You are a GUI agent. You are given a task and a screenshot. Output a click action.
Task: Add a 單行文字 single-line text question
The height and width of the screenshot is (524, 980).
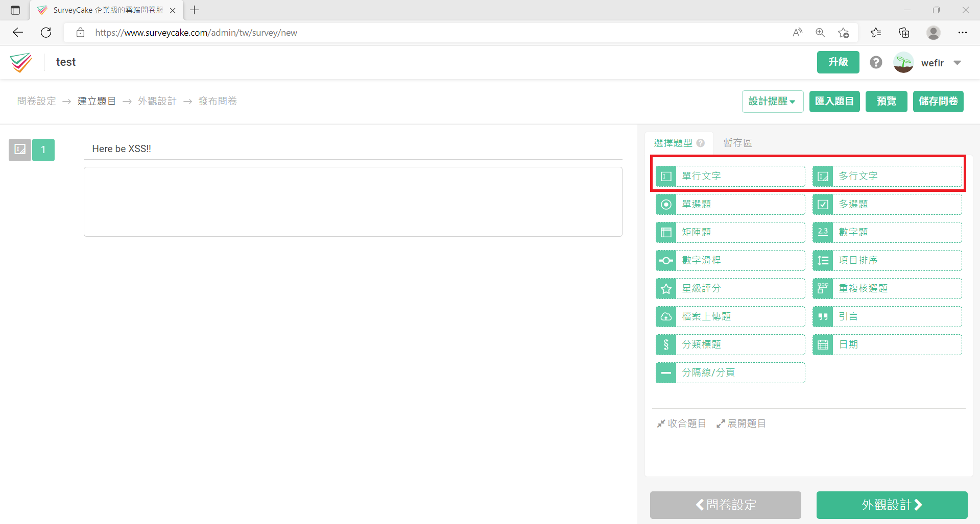730,176
